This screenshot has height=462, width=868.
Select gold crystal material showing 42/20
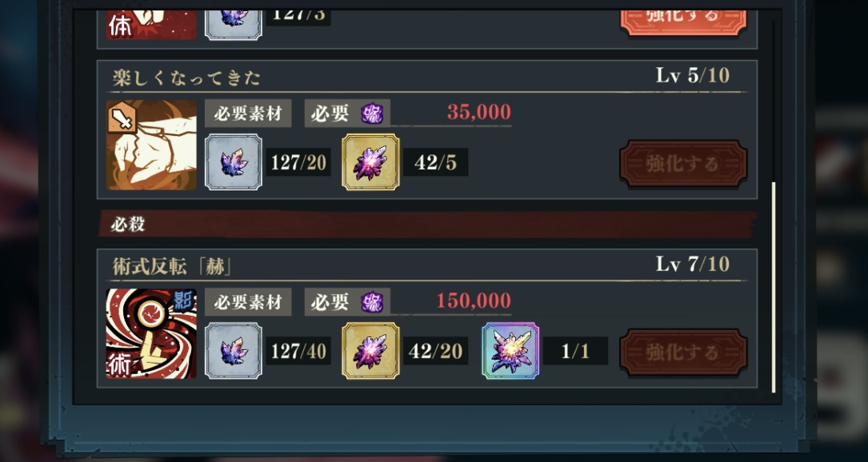pyautogui.click(x=370, y=351)
